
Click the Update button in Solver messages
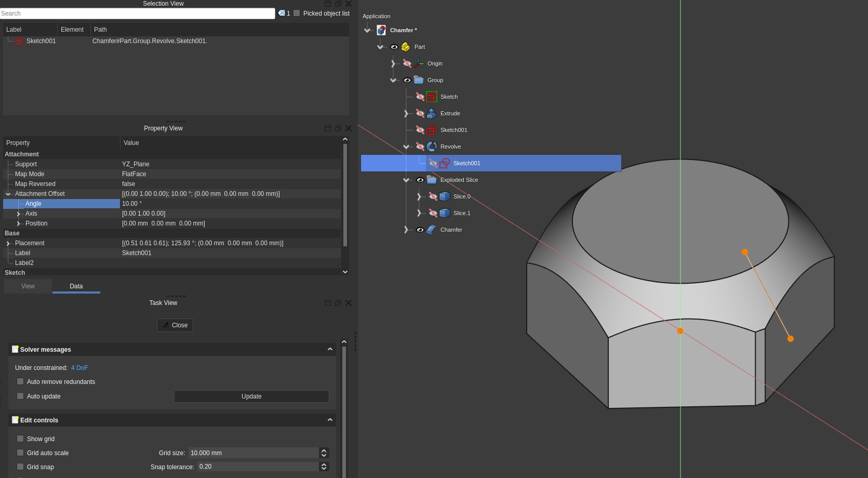[251, 396]
